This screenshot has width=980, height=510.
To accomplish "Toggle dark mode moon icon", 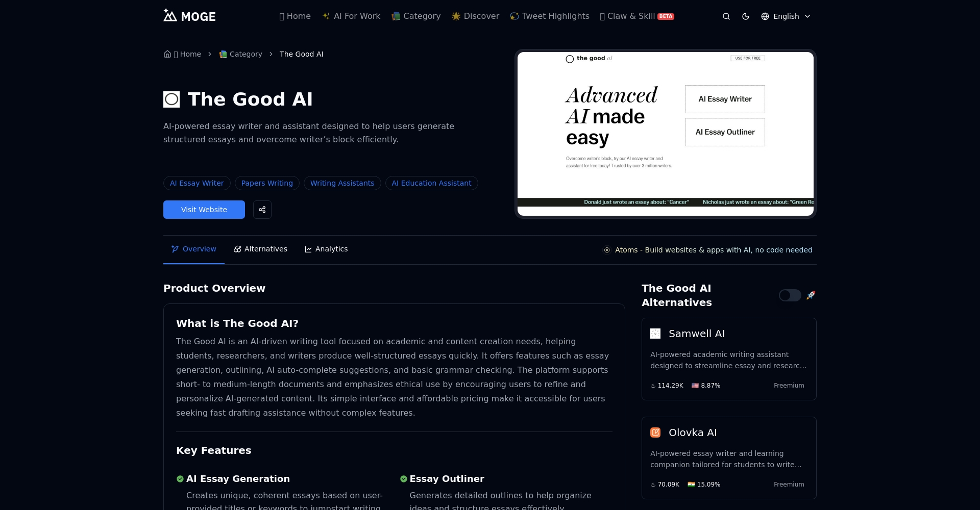I will pyautogui.click(x=746, y=16).
